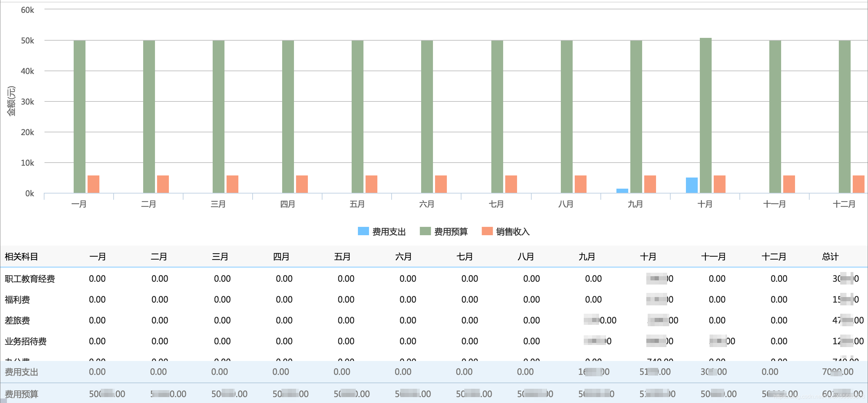Click the 十月 table column header
Image resolution: width=868 pixels, height=403 pixels.
(x=648, y=257)
